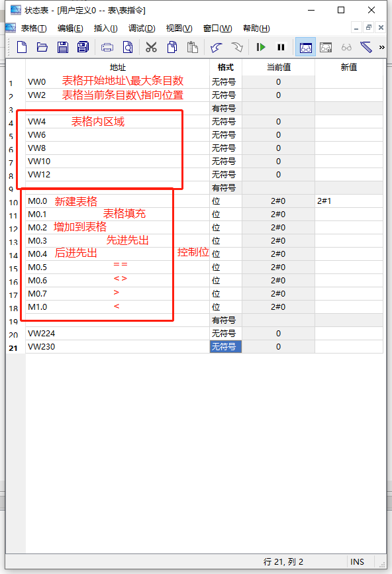This screenshot has height=574, width=392.
Task: Open the 帮助(H) menu
Action: coord(256,28)
